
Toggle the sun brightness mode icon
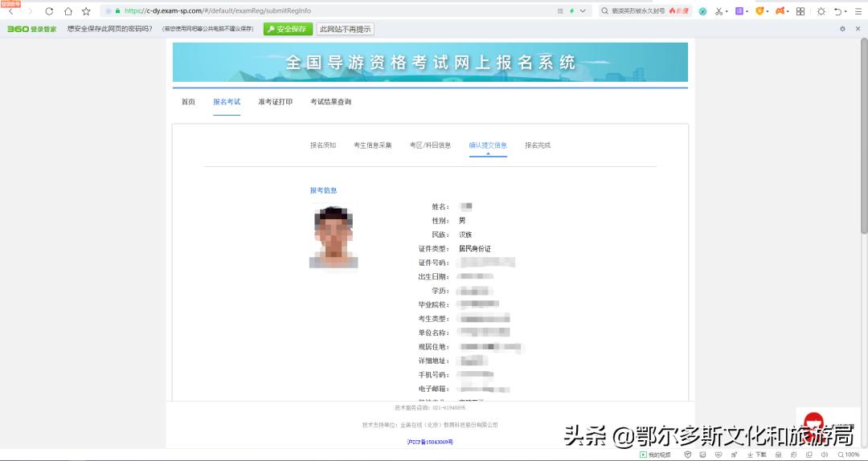(821, 11)
